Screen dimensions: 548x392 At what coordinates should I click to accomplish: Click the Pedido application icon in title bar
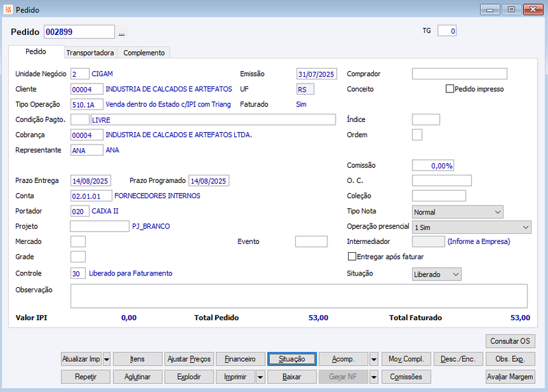pos(8,10)
